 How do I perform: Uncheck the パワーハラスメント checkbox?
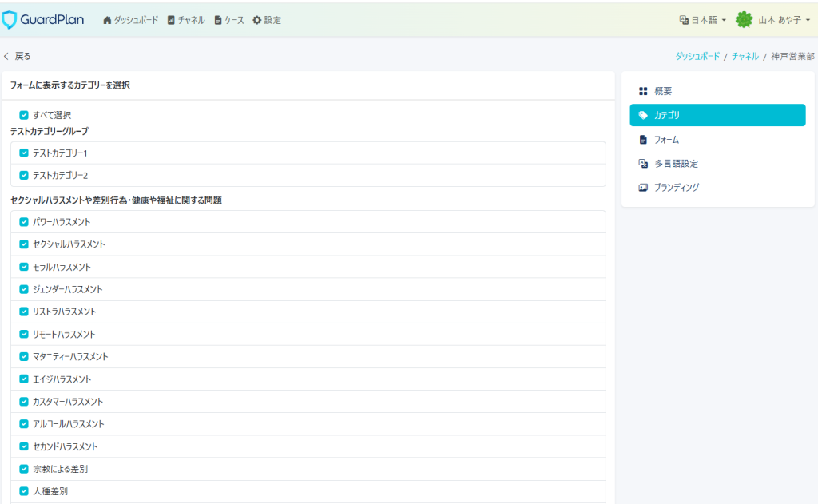24,222
